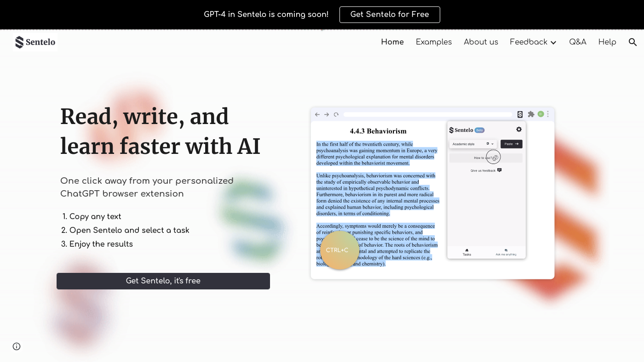
Task: Click the GPT-4 in Sentelo is coming soon text
Action: click(x=266, y=15)
